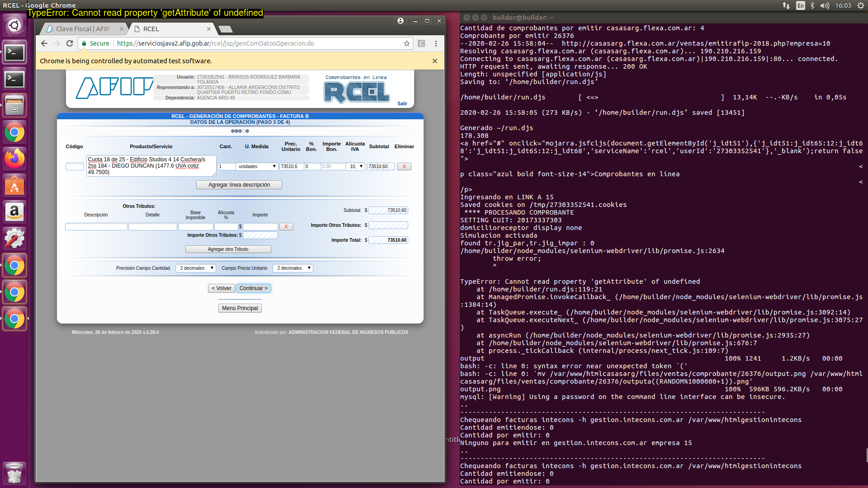Click Otros Tributos Descripción field
This screenshot has width=868, height=488.
click(96, 226)
